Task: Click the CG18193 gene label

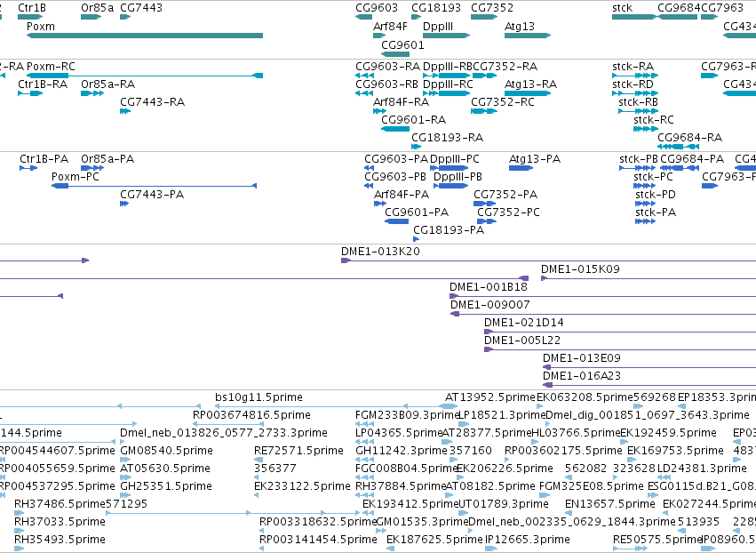Action: 436,8
